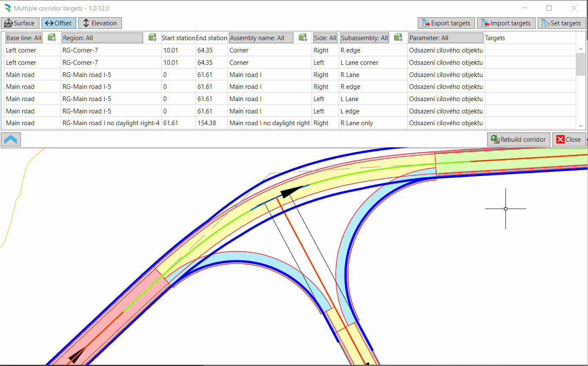Select R Lane subassembly cell

click(x=373, y=75)
